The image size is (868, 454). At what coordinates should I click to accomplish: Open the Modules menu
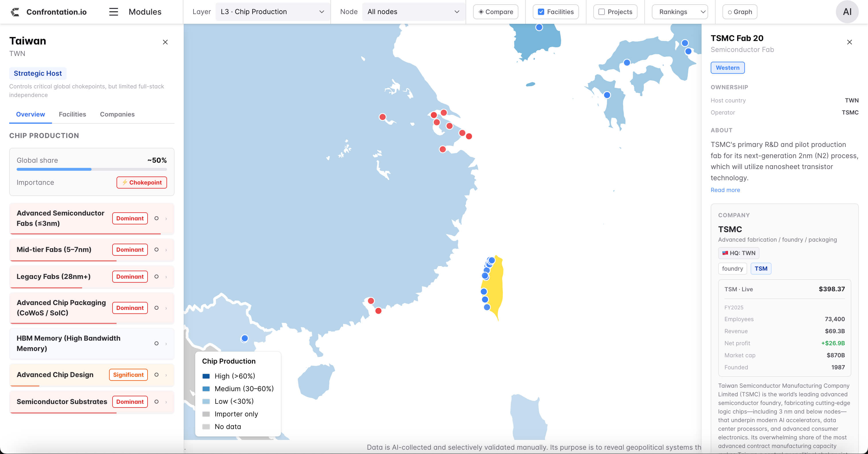145,12
